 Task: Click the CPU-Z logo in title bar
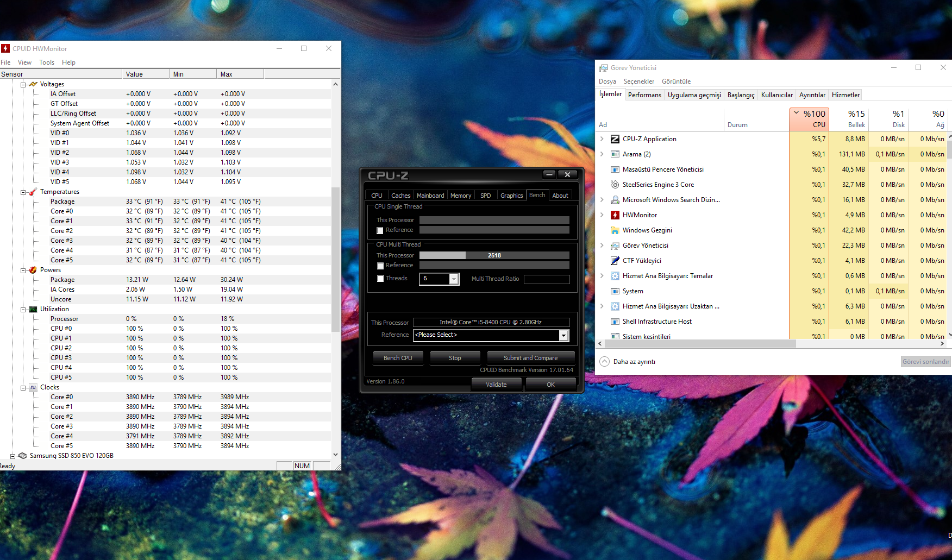[388, 175]
